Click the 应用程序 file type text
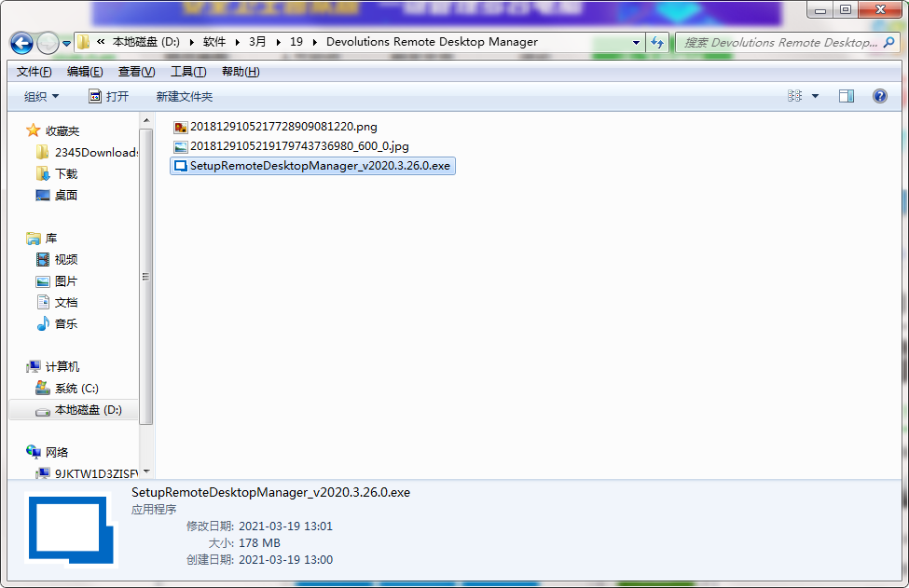The width and height of the screenshot is (909, 588). coord(154,510)
